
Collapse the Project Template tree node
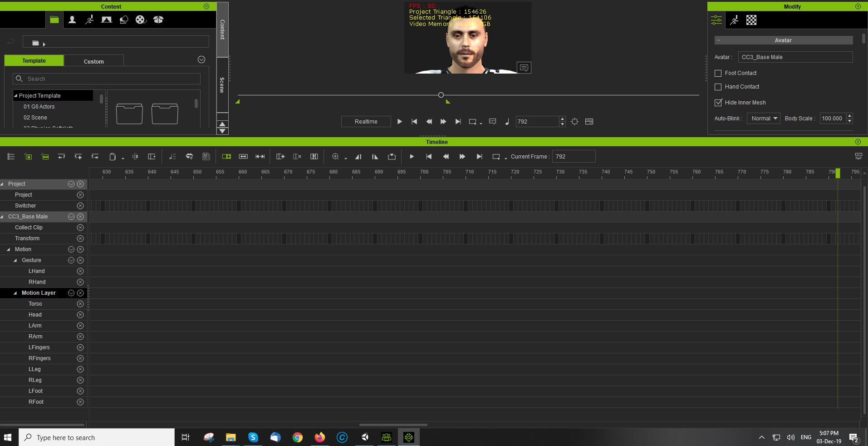point(16,96)
